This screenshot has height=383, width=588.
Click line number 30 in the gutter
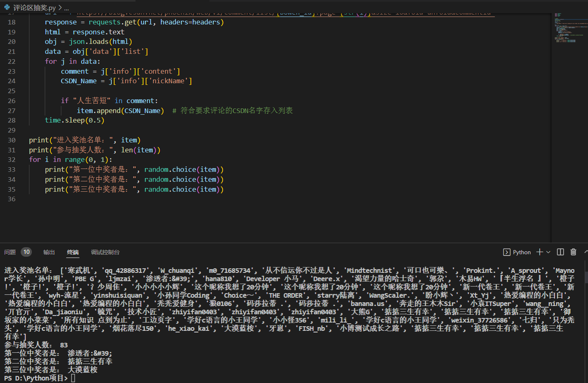tap(12, 140)
